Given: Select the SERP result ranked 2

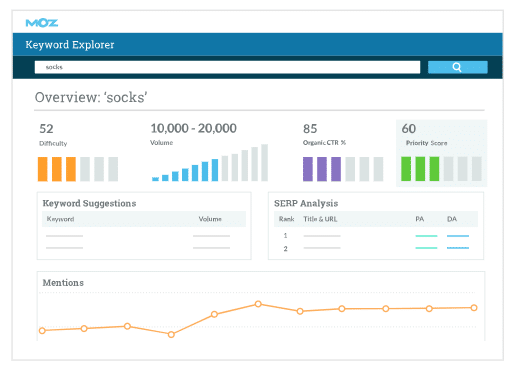Looking at the screenshot, I should (x=376, y=248).
